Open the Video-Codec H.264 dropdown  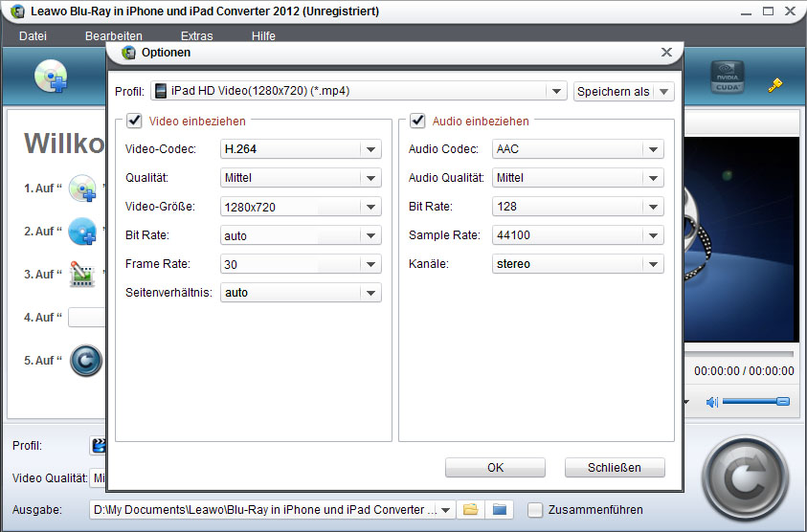point(301,149)
